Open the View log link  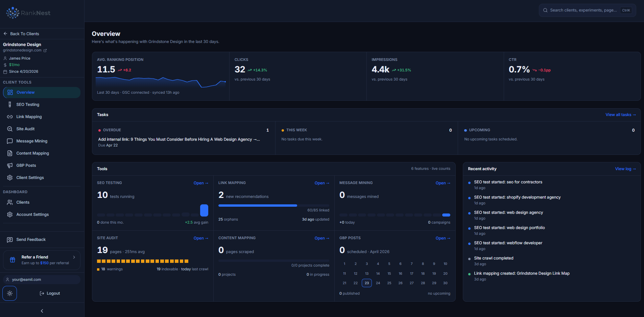coord(625,169)
